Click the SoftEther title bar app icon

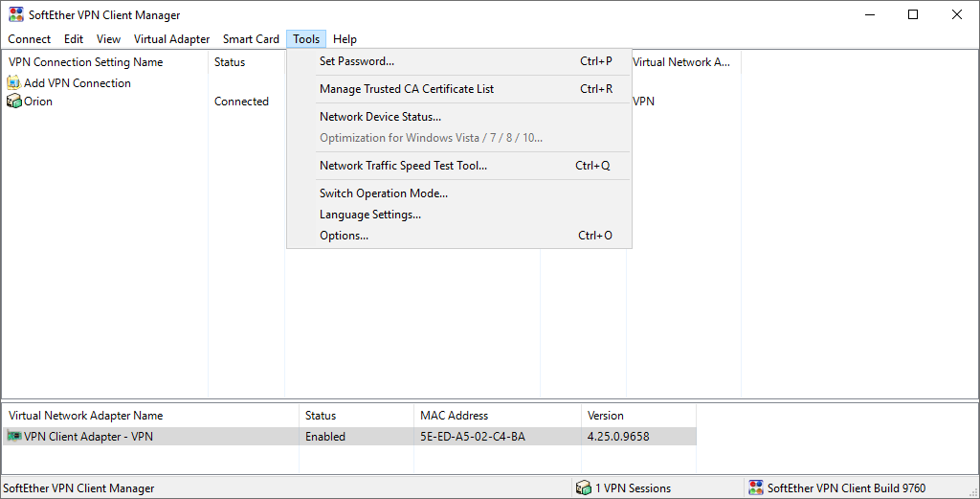[x=16, y=15]
